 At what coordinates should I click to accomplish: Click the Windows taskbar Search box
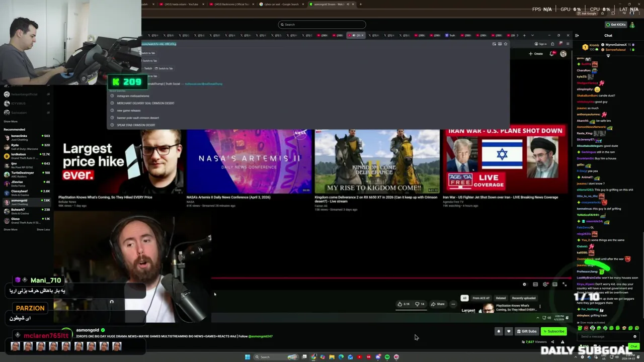click(x=276, y=357)
